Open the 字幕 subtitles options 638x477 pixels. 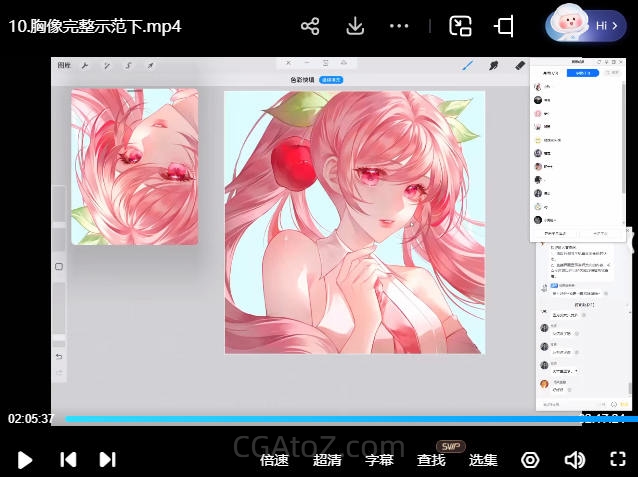(379, 460)
